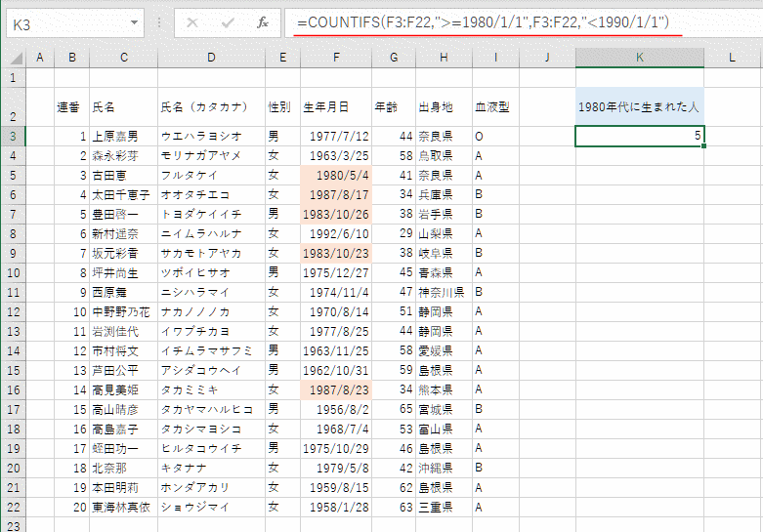Click the Cancel X icon in formula bar
763x532 pixels.
192,22
